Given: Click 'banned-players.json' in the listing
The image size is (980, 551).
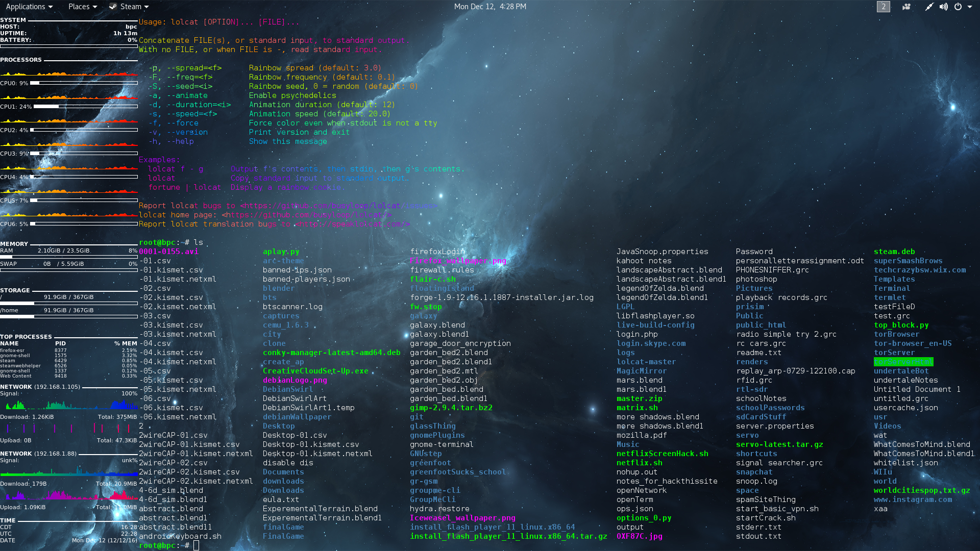Looking at the screenshot, I should click(x=306, y=279).
